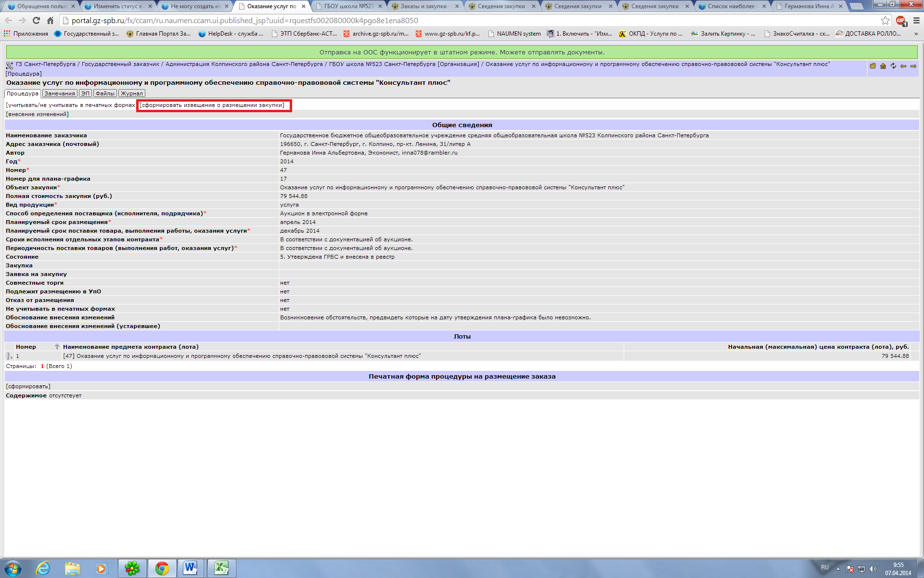
Task: Open the Файлы tab
Action: point(105,93)
